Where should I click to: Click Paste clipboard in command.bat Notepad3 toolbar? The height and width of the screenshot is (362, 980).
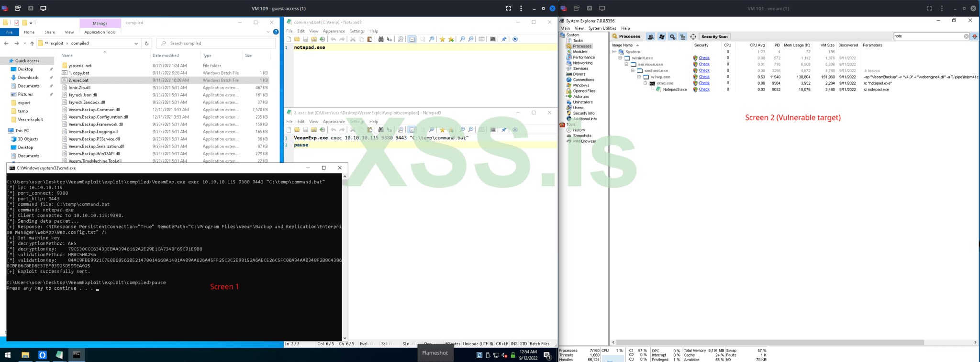370,39
